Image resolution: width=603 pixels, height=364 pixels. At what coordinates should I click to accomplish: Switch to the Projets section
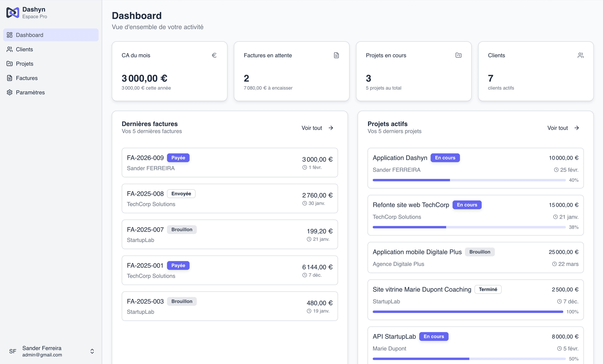pyautogui.click(x=25, y=64)
